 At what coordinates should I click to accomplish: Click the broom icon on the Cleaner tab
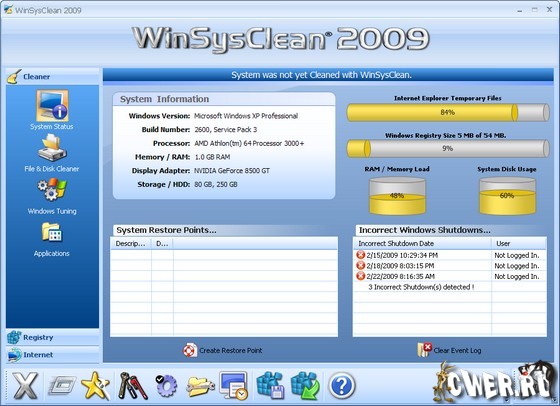click(14, 76)
